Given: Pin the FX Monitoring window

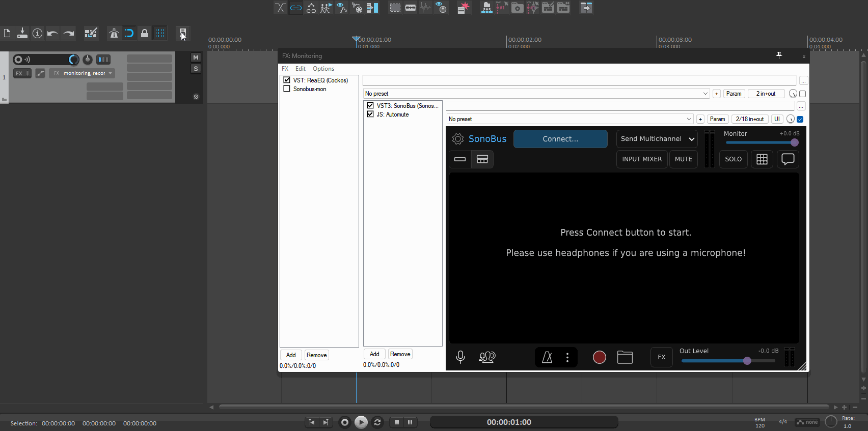Looking at the screenshot, I should point(779,55).
